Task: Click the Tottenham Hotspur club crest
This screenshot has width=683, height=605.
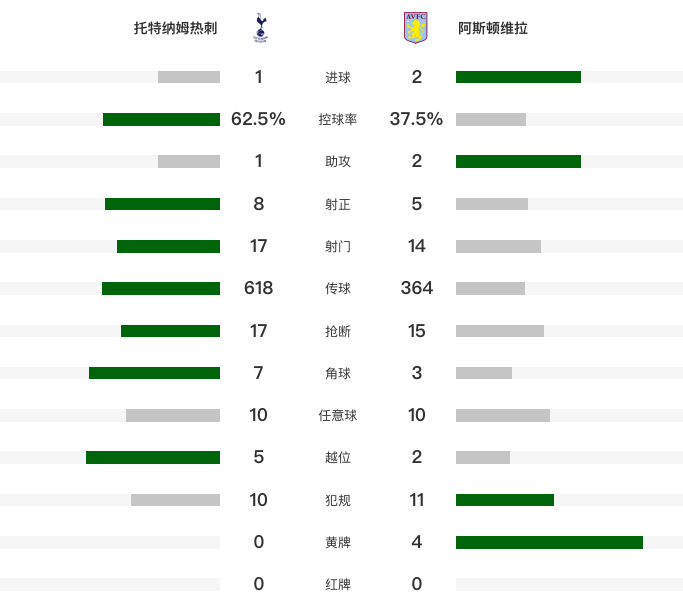Action: [x=260, y=28]
